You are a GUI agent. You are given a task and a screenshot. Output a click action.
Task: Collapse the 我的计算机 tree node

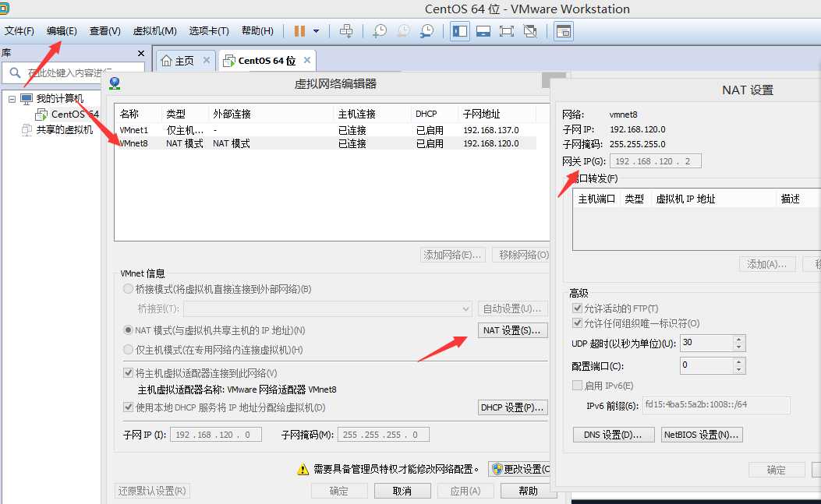pyautogui.click(x=12, y=99)
